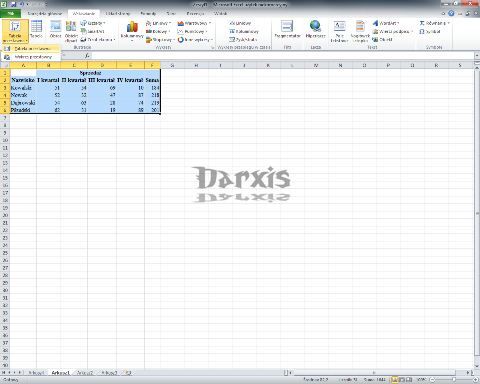The image size is (480, 384).
Task: Insert a Hiperłącze hyperlink
Action: pos(315,29)
